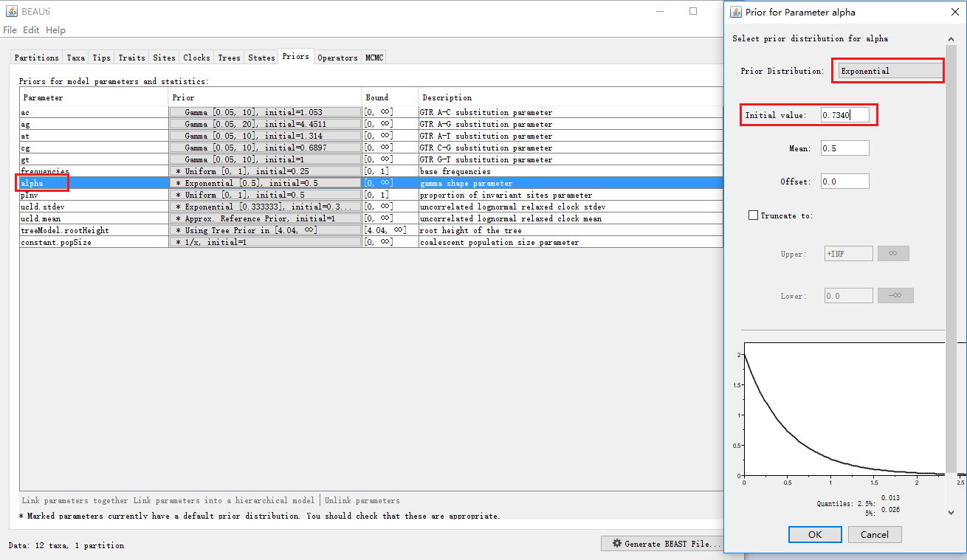This screenshot has height=560, width=967.
Task: Open the ucld.stdev Exponential prior button
Action: click(265, 207)
